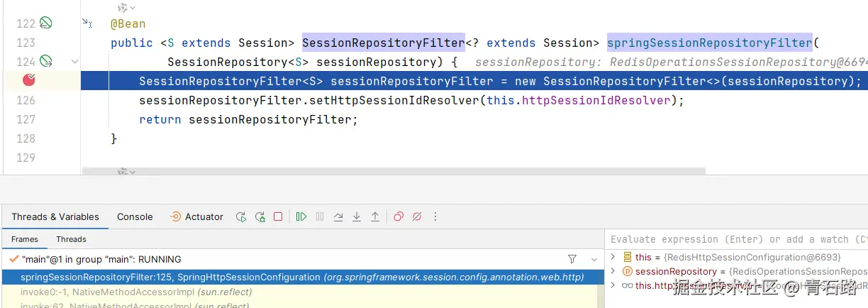Click the editor horizontal scrollbar
This screenshot has width=868, height=308.
pyautogui.click(x=394, y=171)
